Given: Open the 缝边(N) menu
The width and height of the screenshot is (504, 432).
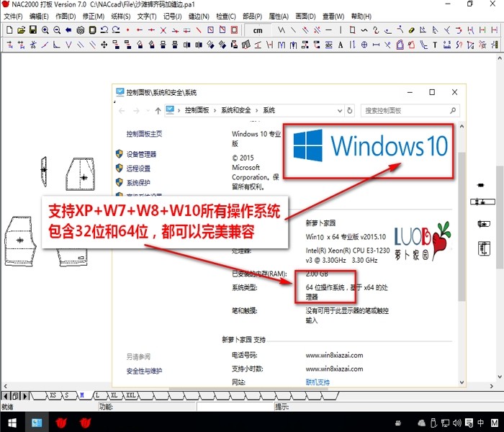Looking at the screenshot, I should [x=199, y=17].
